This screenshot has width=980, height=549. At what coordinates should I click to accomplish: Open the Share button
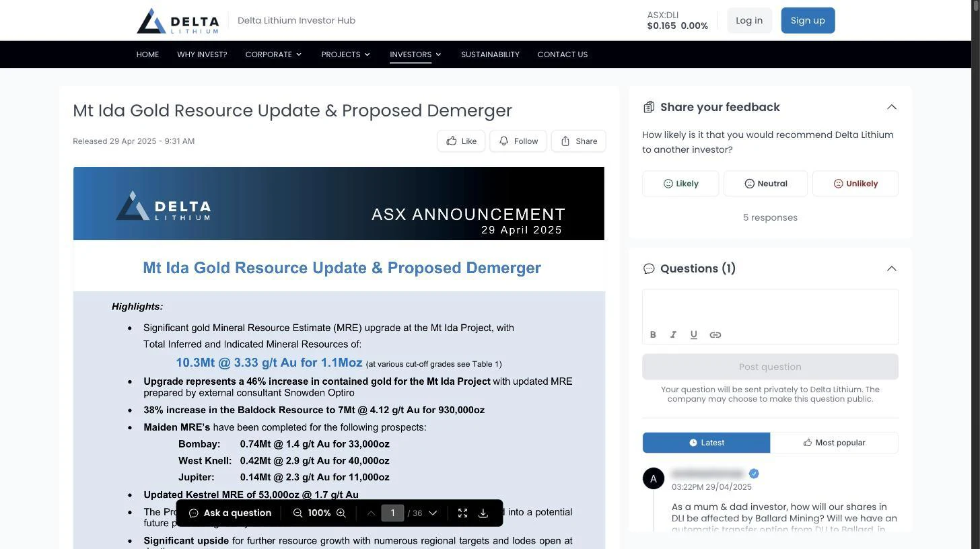point(579,141)
